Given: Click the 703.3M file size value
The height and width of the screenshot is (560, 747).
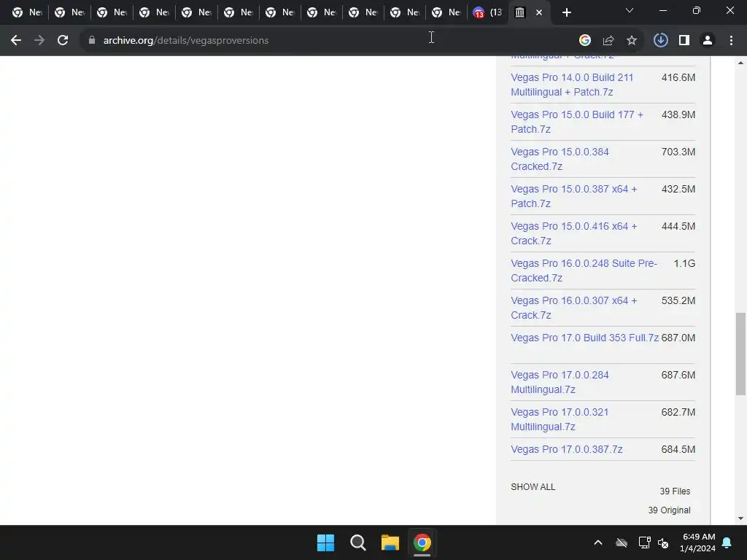Looking at the screenshot, I should pos(678,152).
